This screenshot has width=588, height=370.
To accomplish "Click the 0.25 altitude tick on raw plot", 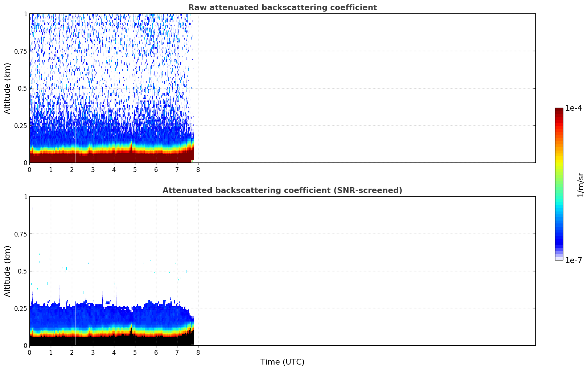I will coord(21,126).
